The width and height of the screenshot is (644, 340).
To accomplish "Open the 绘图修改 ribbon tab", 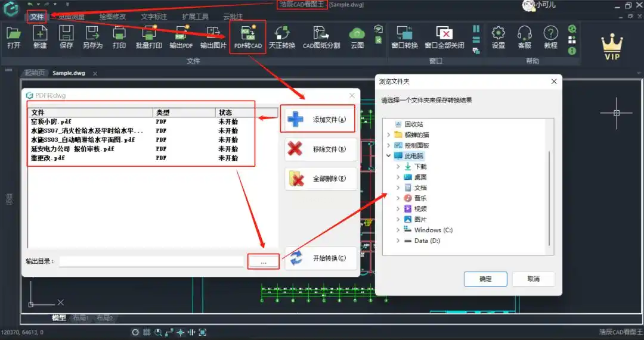I will click(113, 17).
